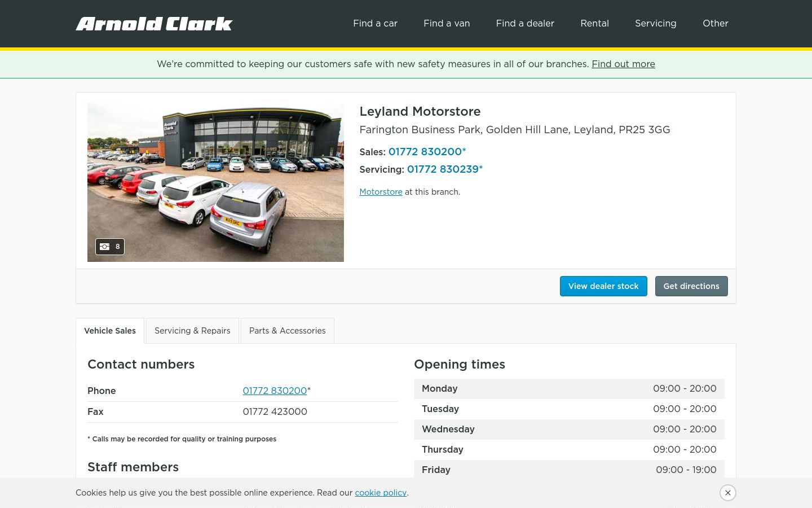This screenshot has height=508, width=812.
Task: Select the Leyland Motorstore heading
Action: 420,111
